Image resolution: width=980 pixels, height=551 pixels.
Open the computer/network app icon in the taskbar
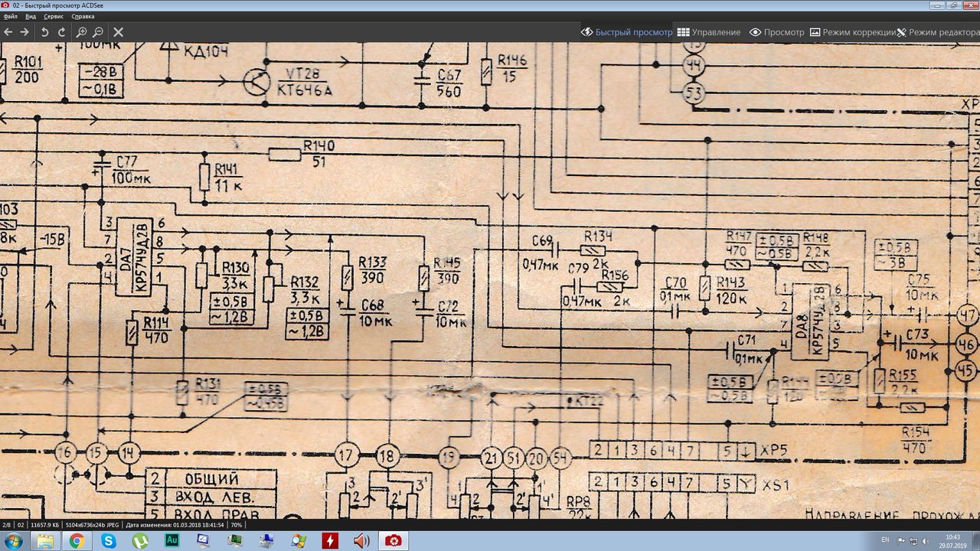tap(266, 540)
